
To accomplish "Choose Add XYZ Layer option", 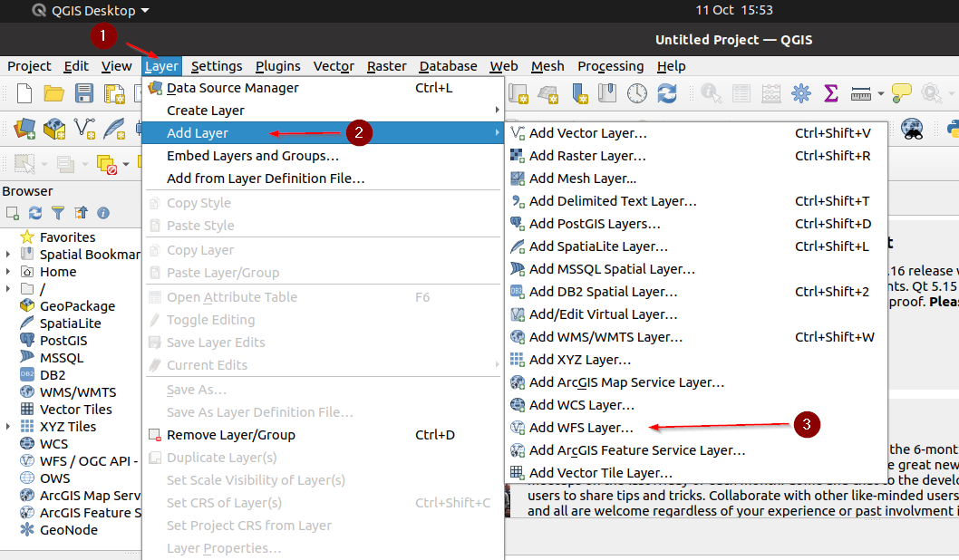I will tap(696, 360).
